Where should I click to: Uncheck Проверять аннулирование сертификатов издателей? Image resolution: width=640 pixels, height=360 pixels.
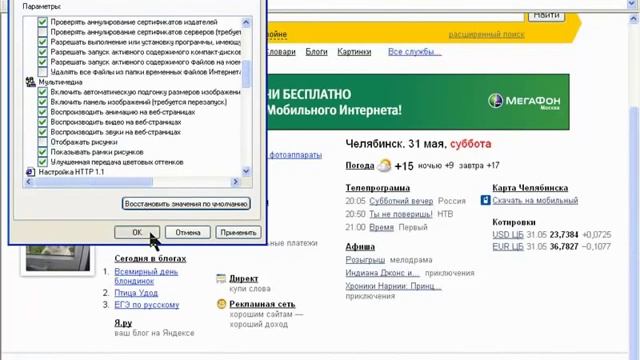point(42,22)
